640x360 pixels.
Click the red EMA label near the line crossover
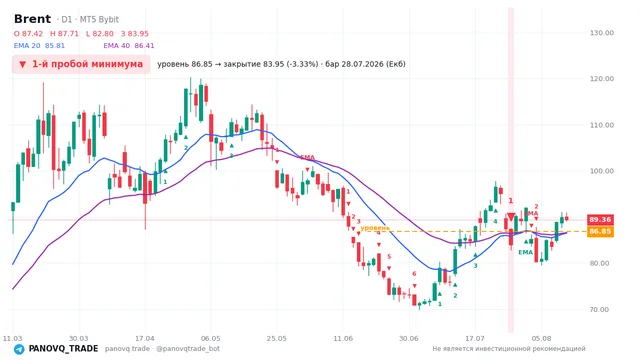[x=307, y=158]
